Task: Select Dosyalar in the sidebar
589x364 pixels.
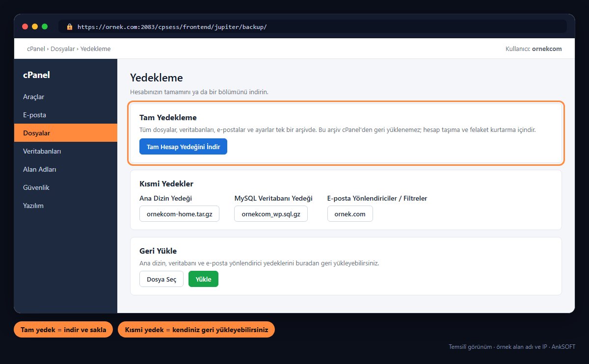Action: 66,133
